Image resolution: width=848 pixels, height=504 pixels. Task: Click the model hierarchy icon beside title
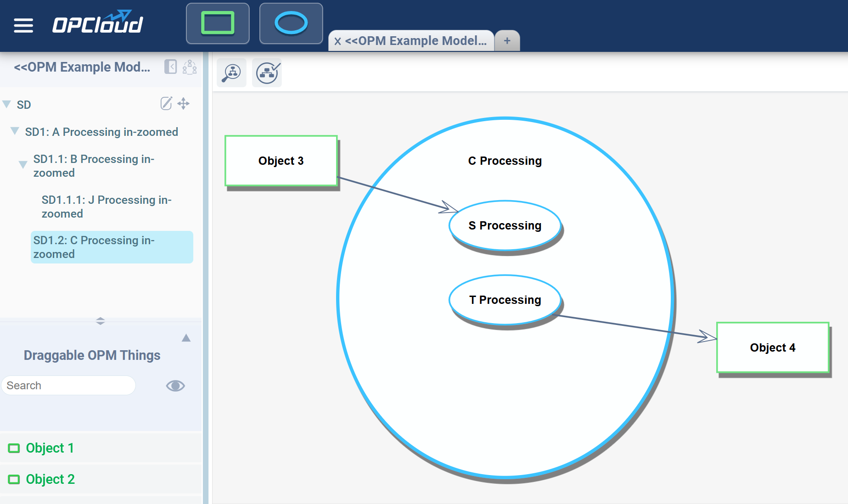[190, 67]
